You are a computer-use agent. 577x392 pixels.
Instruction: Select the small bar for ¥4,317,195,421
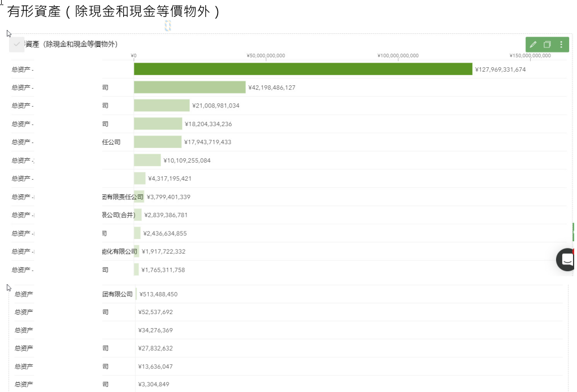tap(140, 178)
